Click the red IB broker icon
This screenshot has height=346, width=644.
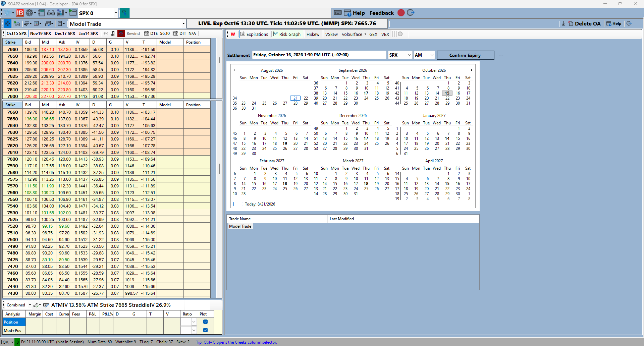click(x=20, y=13)
